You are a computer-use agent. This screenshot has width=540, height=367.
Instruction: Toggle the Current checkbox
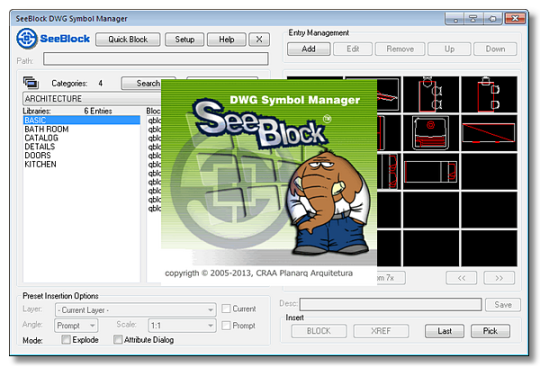pos(226,308)
